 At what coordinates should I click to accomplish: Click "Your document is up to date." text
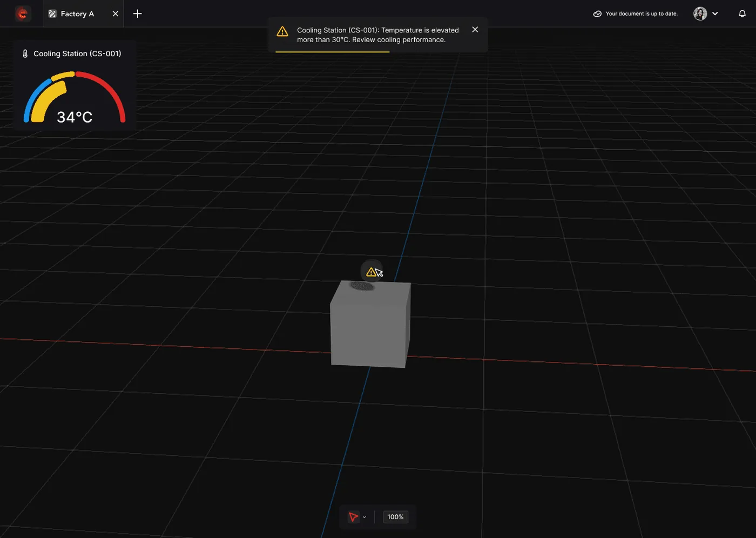pos(642,14)
